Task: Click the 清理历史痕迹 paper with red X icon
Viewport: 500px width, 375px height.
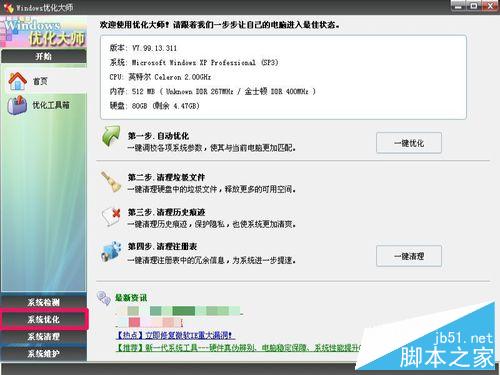Action: click(x=111, y=216)
